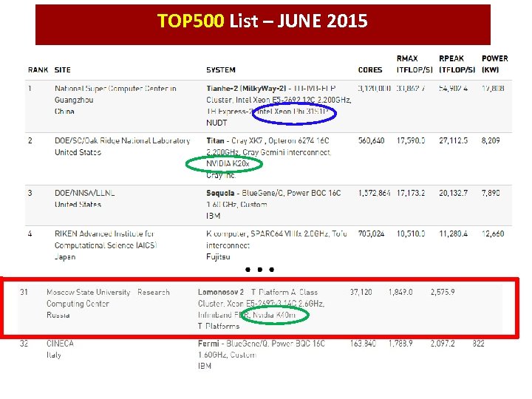Click the green-circled NVIDIA K20x text
532x399 pixels.
pyautogui.click(x=228, y=164)
